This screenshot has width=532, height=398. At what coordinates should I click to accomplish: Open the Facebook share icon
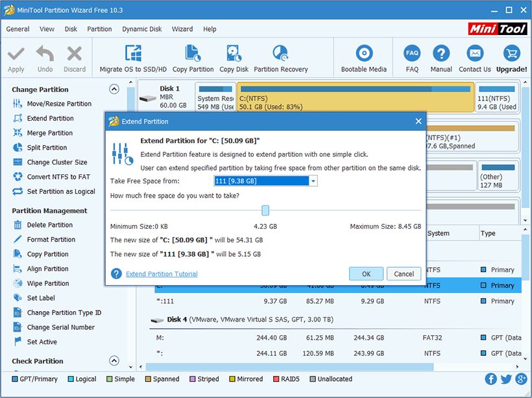tap(490, 379)
